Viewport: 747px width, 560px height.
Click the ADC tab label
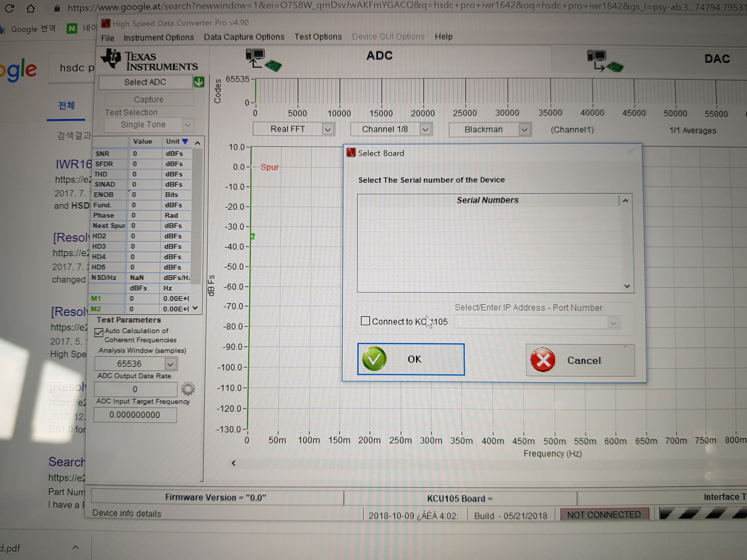379,56
